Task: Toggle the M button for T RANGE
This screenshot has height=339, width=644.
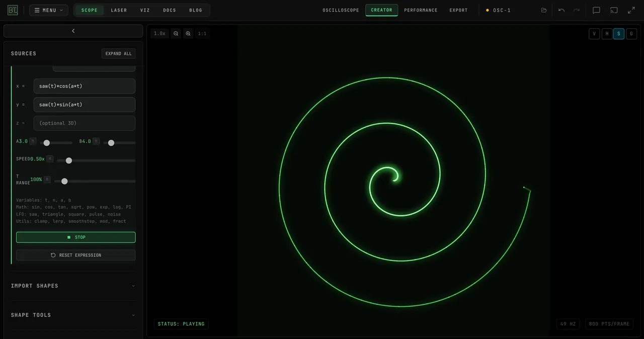Action: (47, 180)
